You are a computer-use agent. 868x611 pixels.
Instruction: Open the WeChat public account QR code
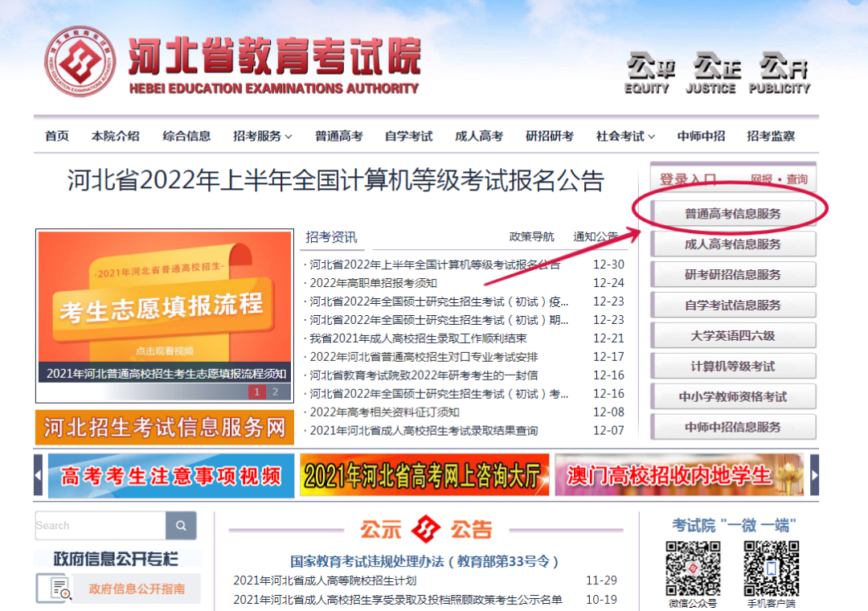coord(693,568)
